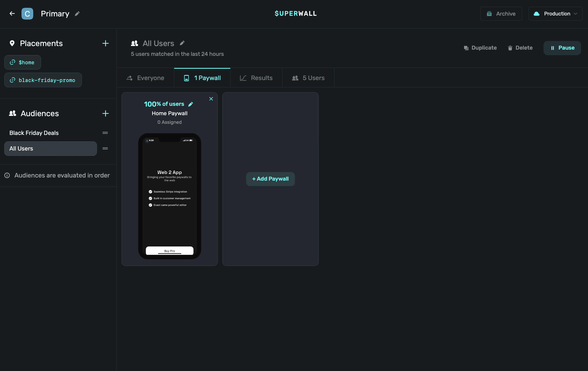Click the Add Paywall button

tap(270, 179)
